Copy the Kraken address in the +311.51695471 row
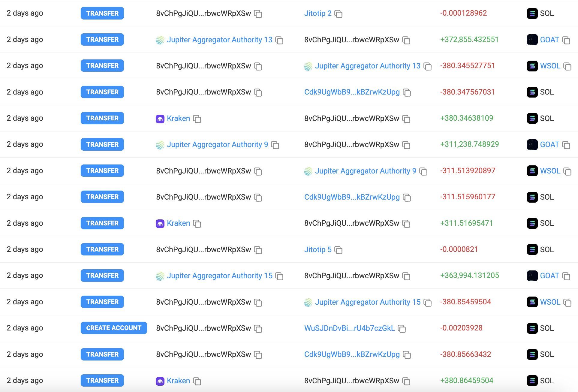Viewport: 578px width, 392px height. 197,224
